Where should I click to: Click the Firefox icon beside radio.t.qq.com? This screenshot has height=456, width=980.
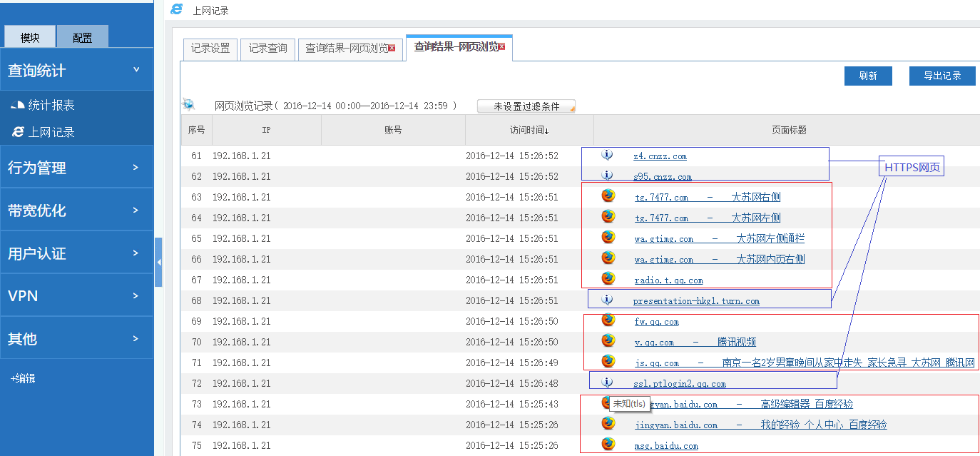pos(608,279)
